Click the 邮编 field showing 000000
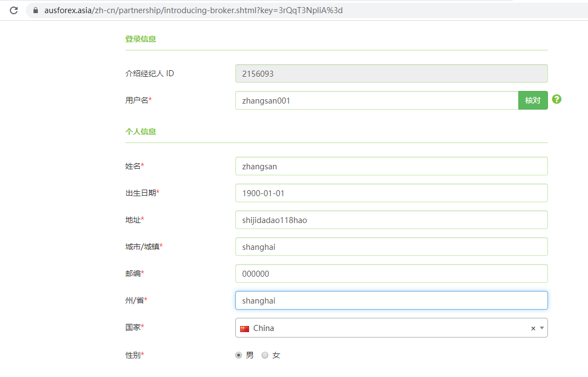 [391, 273]
